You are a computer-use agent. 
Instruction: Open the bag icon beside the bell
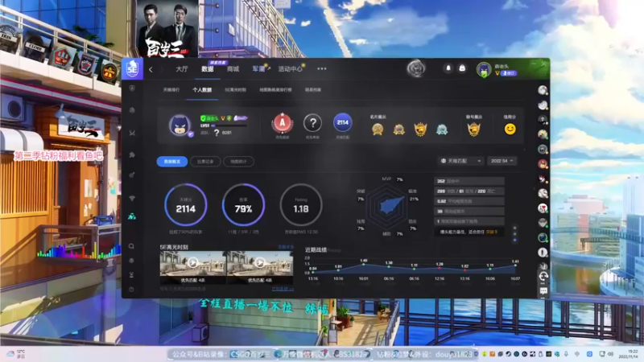point(462,68)
